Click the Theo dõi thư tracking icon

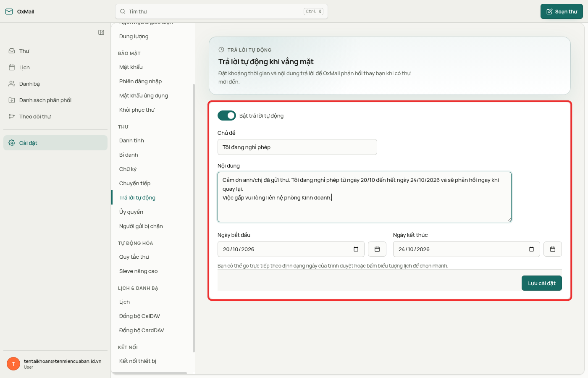(x=12, y=116)
